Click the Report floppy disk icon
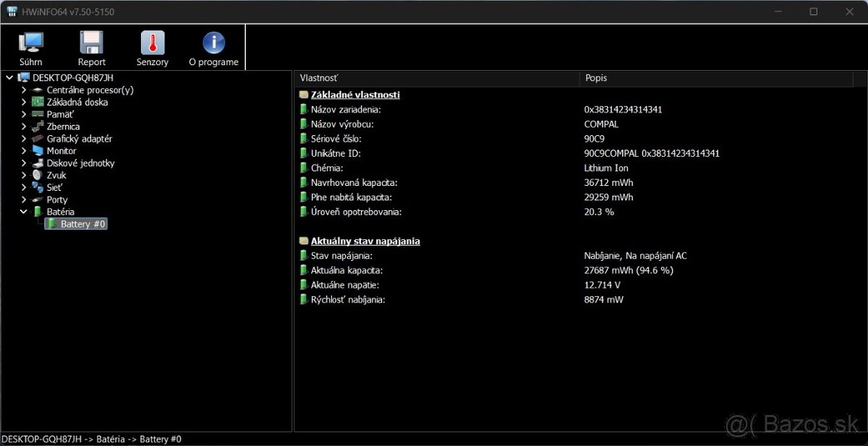 [91, 48]
